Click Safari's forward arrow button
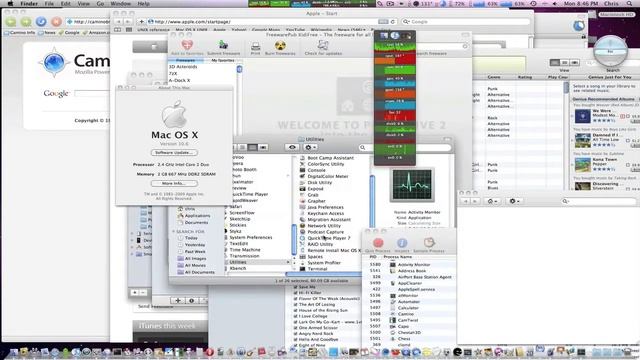 [127, 22]
